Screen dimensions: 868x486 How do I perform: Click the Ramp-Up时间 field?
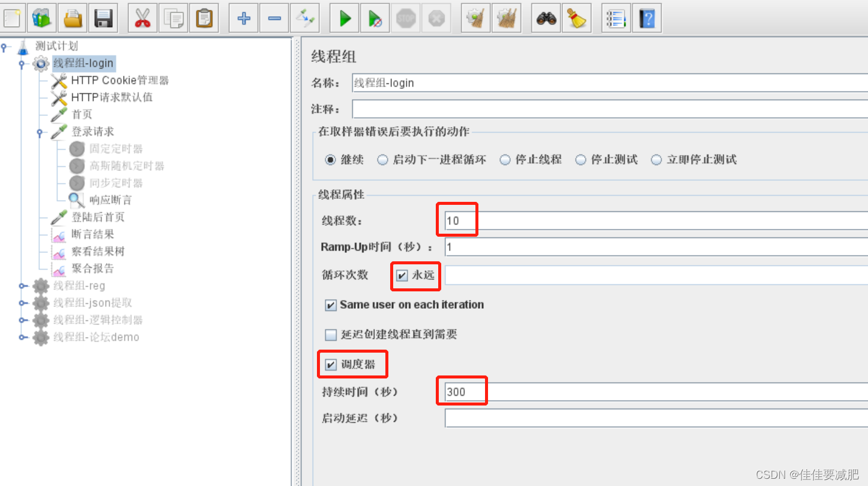pyautogui.click(x=656, y=247)
